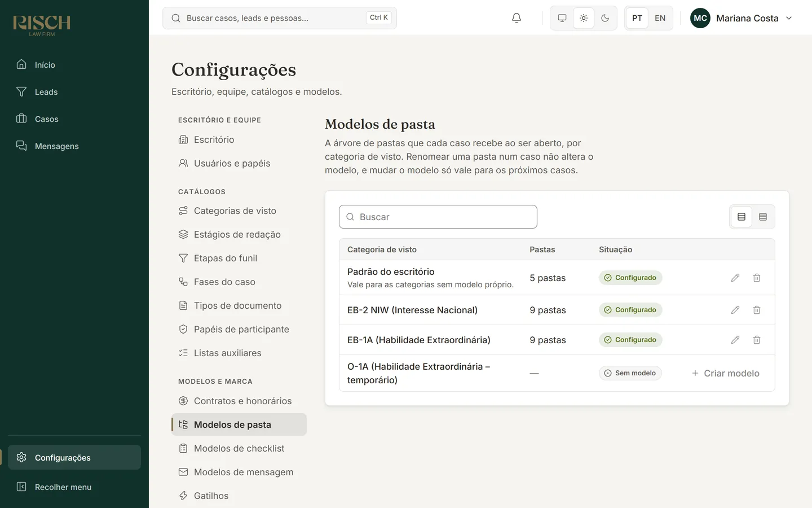Open Tipos de documento catalog

coord(239,305)
